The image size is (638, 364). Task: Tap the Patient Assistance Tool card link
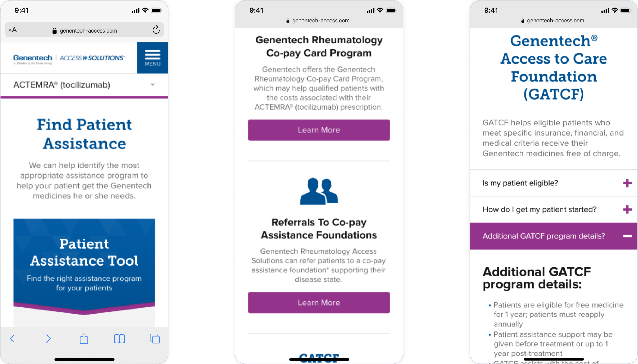(x=85, y=263)
